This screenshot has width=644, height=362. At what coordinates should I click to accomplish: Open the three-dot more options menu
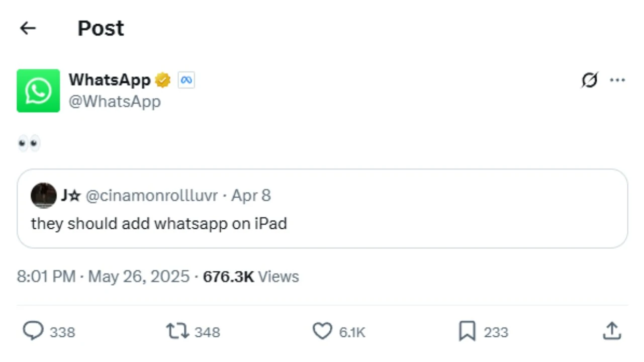pos(617,80)
